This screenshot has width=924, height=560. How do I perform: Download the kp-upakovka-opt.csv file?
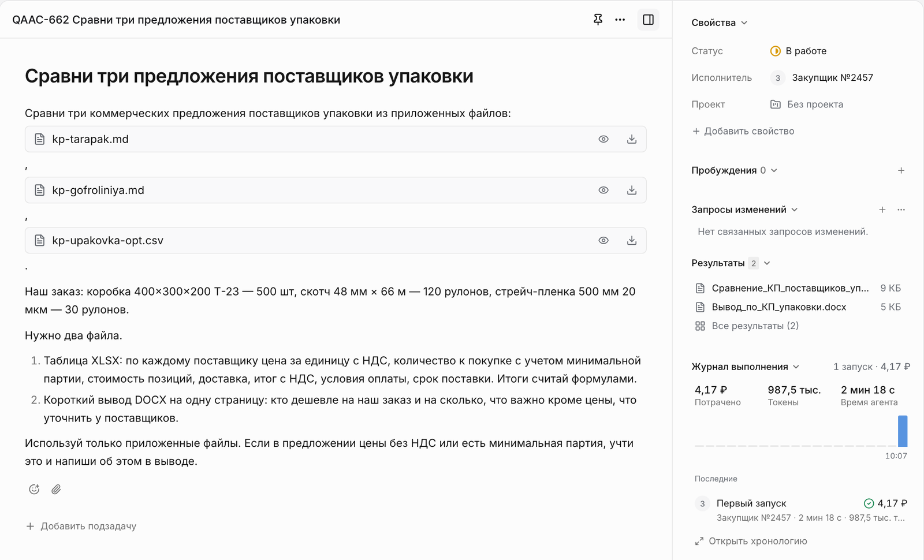tap(632, 240)
